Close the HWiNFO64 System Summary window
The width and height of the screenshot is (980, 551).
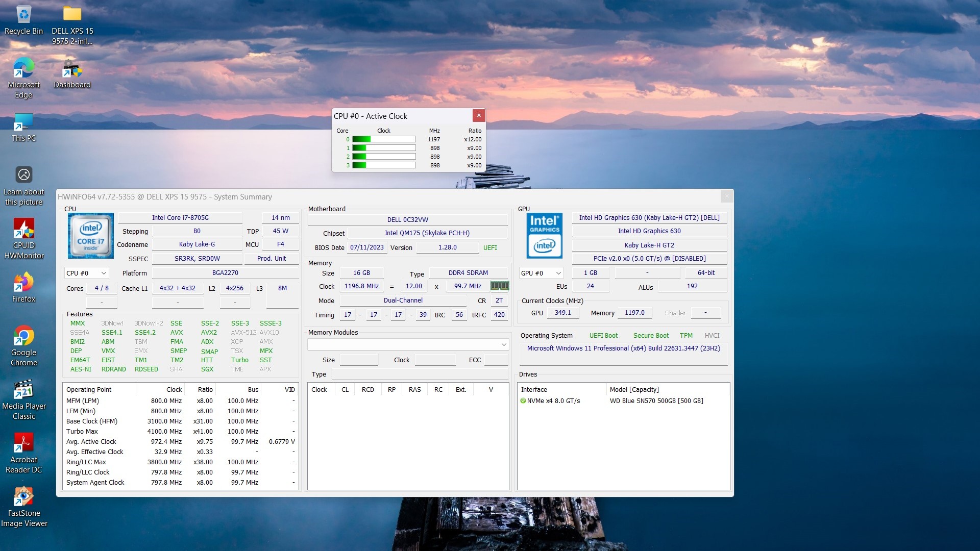(x=727, y=196)
